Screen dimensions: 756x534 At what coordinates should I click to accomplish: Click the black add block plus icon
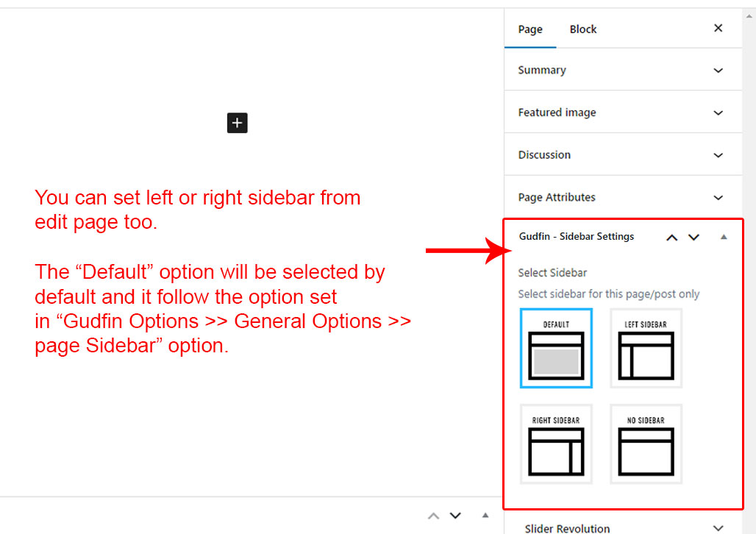[x=237, y=123]
